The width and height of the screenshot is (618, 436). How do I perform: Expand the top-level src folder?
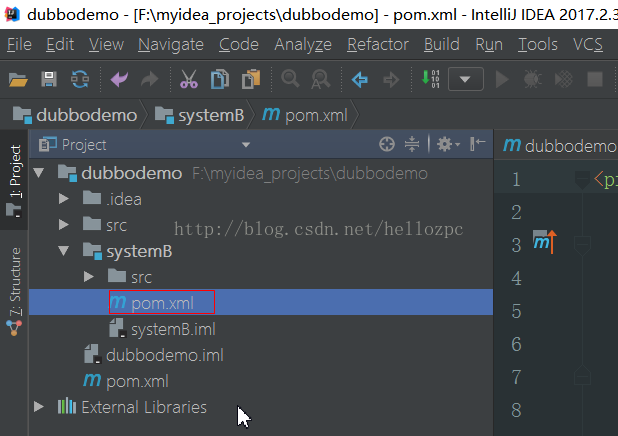[63, 225]
